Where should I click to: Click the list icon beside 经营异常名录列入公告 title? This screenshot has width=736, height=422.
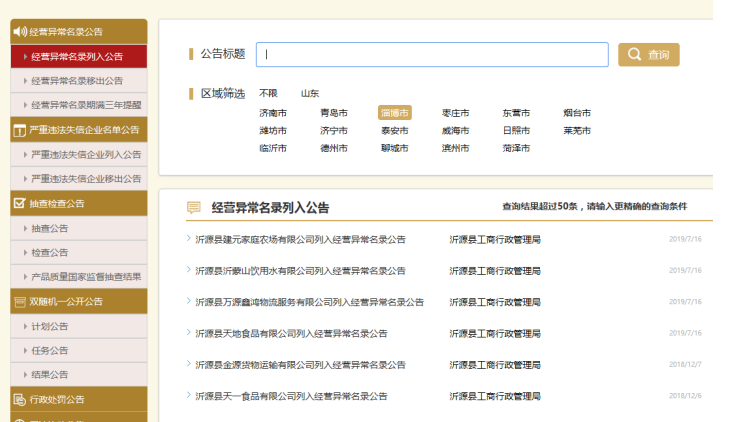point(194,208)
